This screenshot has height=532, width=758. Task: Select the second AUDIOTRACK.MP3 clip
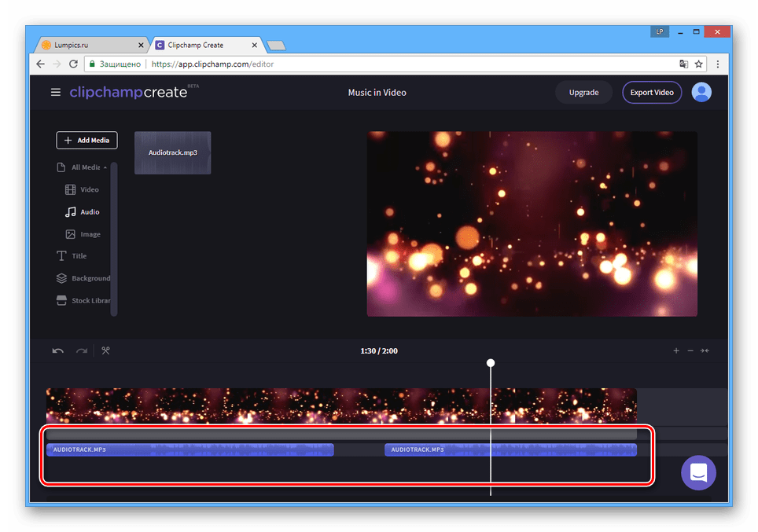(x=510, y=449)
